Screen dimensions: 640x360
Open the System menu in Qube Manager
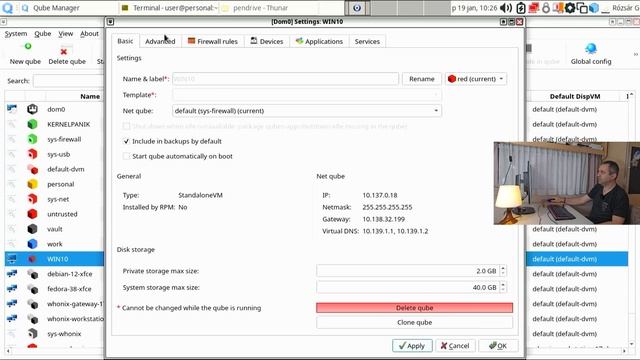pyautogui.click(x=16, y=33)
